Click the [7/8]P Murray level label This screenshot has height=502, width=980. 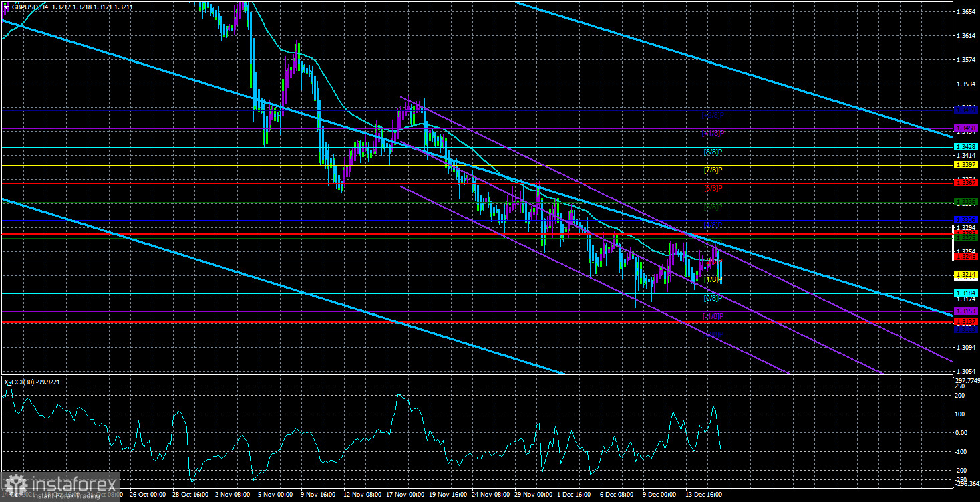click(x=713, y=170)
